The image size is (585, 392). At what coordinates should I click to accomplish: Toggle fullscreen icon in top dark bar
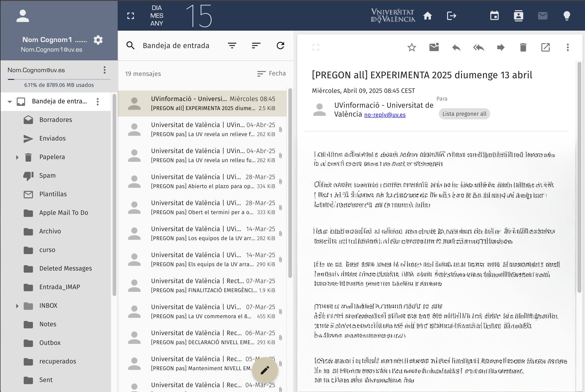(x=130, y=16)
